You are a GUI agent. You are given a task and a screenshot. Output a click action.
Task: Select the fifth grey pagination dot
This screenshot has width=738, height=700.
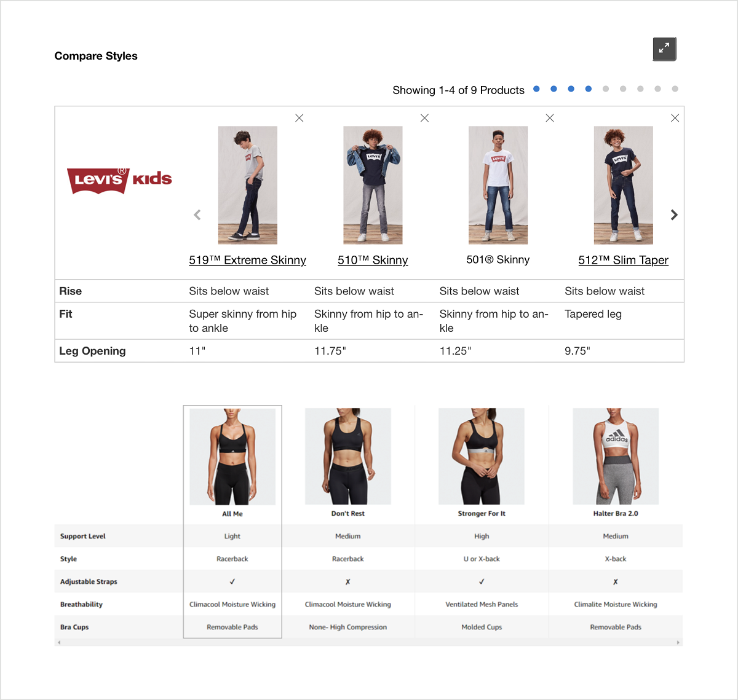click(x=606, y=89)
